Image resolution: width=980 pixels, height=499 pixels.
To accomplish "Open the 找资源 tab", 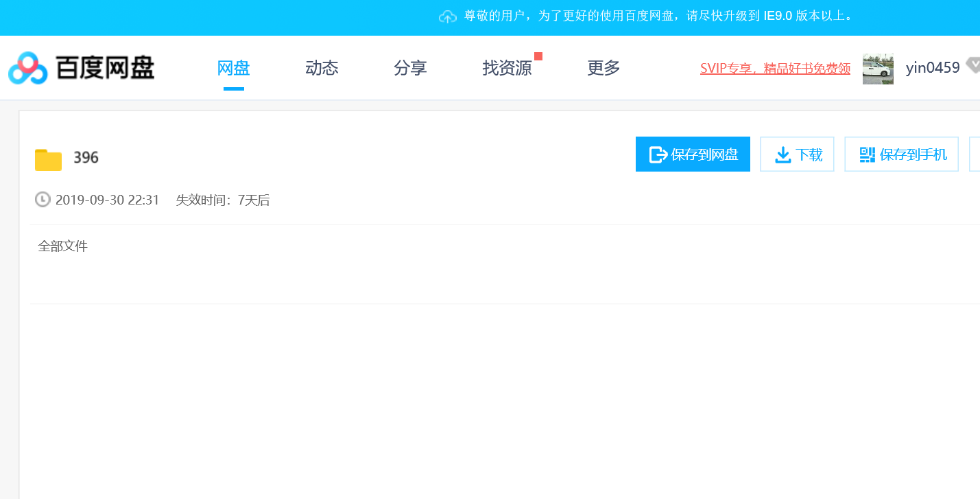I will coord(507,68).
